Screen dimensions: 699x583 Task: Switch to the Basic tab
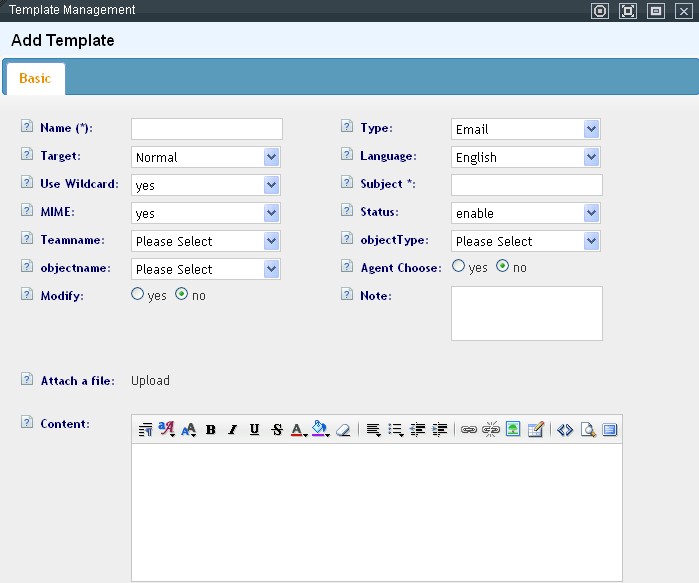(x=34, y=79)
